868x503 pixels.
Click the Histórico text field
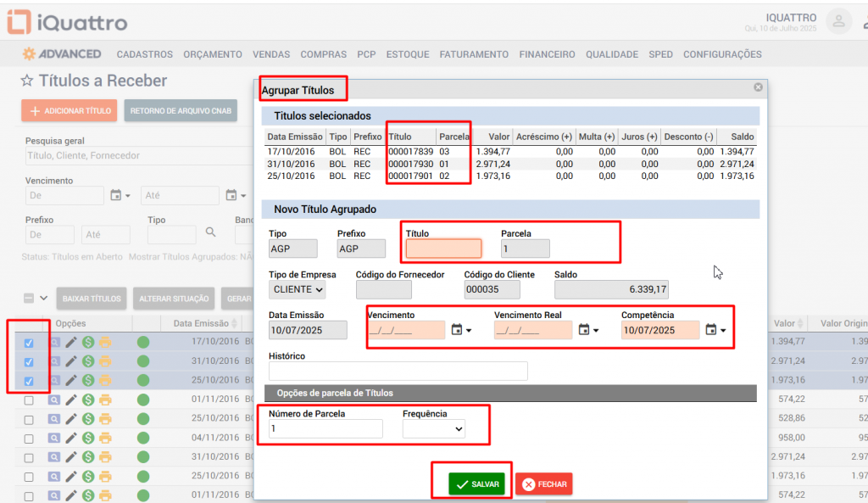point(398,371)
